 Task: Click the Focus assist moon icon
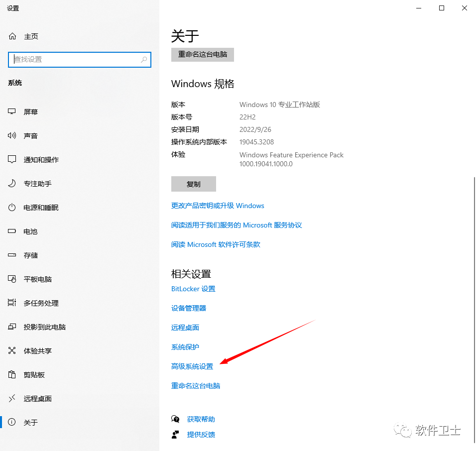point(12,183)
